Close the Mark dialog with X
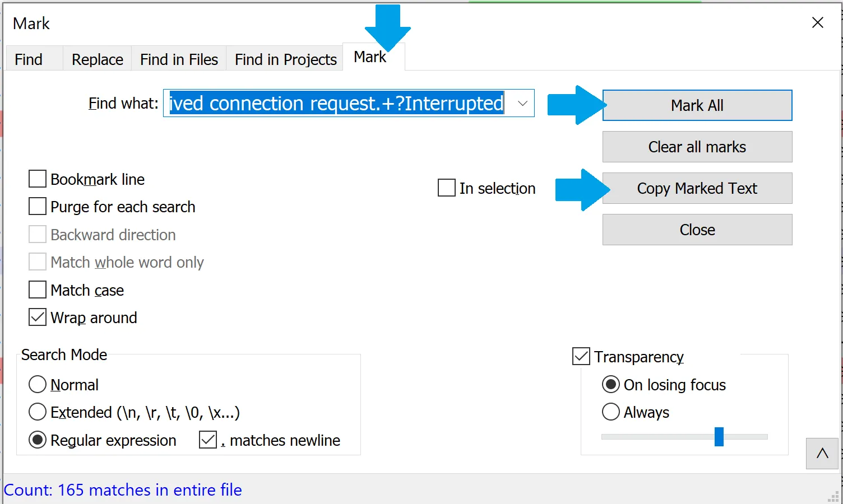This screenshot has height=504, width=843. (x=818, y=22)
